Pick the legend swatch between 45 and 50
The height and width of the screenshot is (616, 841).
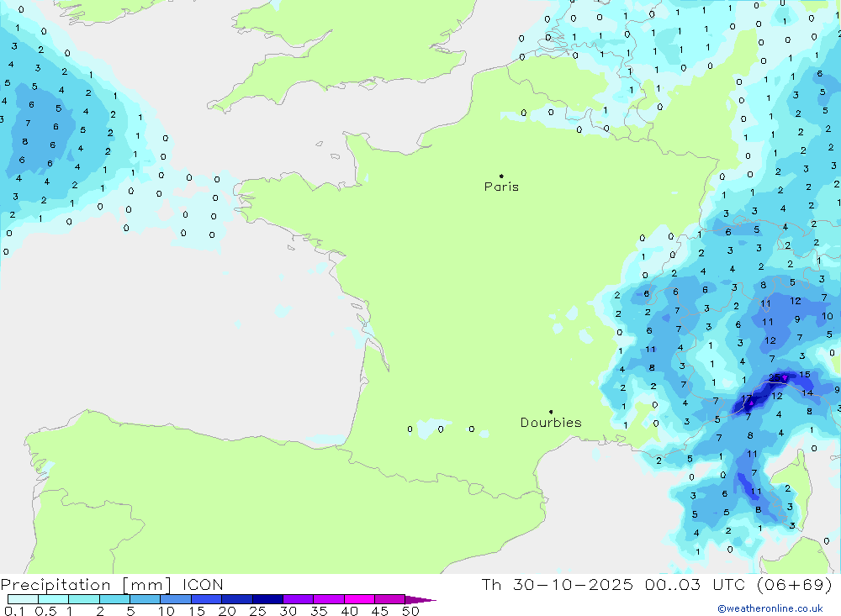pyautogui.click(x=389, y=599)
